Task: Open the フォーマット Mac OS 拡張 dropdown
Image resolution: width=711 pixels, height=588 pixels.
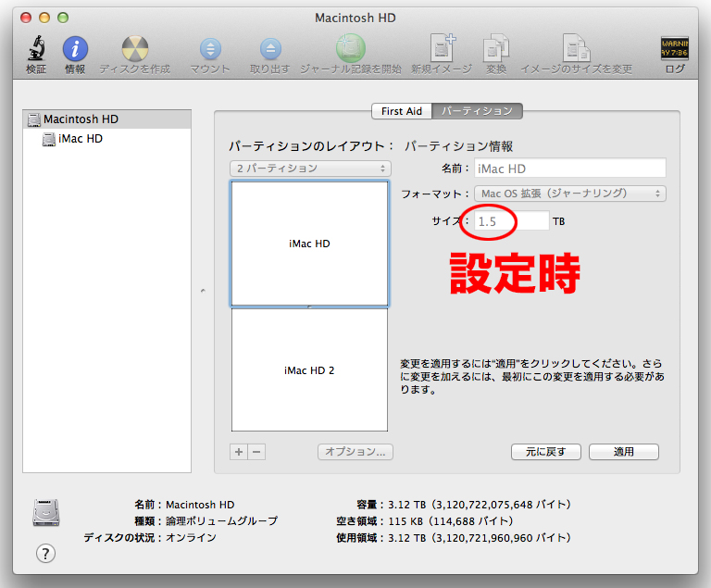Action: click(x=569, y=194)
